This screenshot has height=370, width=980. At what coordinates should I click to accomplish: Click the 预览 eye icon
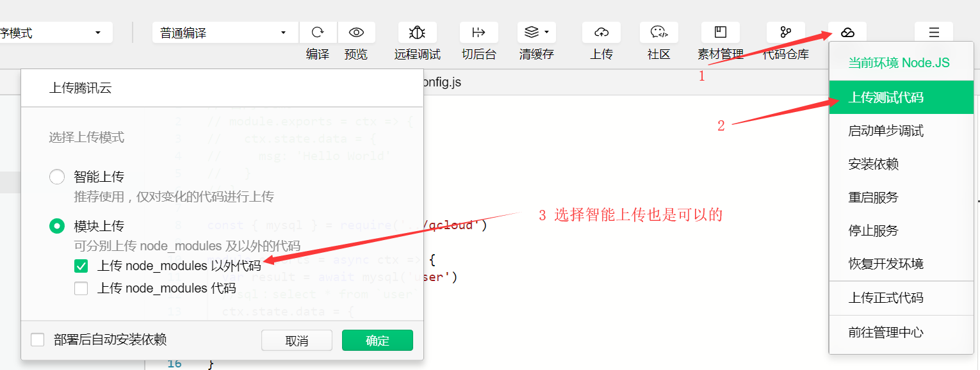[356, 33]
